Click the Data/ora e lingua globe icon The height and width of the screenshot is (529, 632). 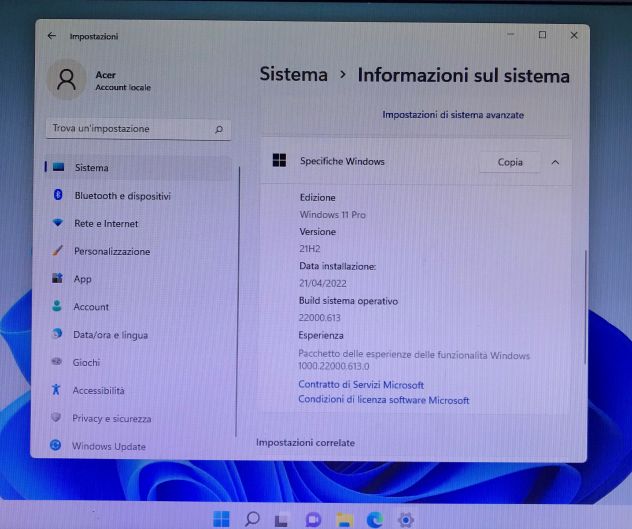57,334
